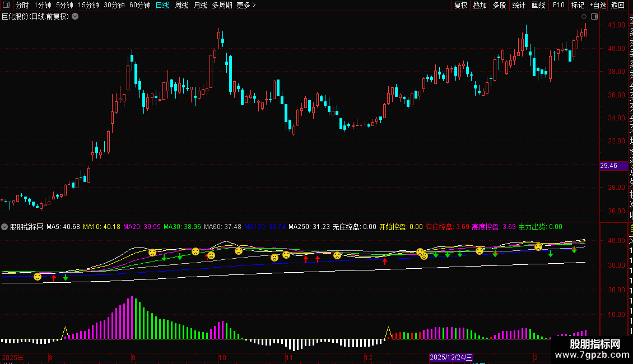The image size is (633, 364).
Task: Open the 多周期 multi-period view
Action: 222,6
